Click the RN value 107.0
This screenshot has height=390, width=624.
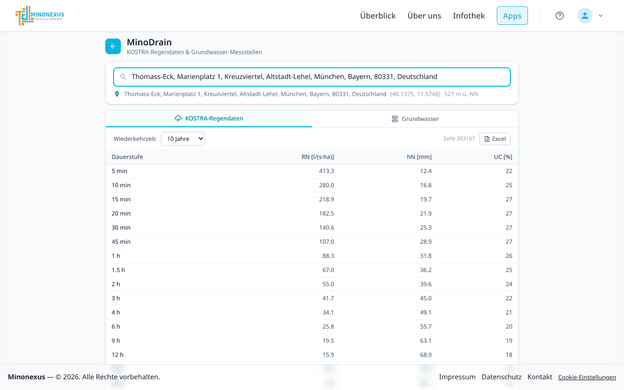pos(326,242)
